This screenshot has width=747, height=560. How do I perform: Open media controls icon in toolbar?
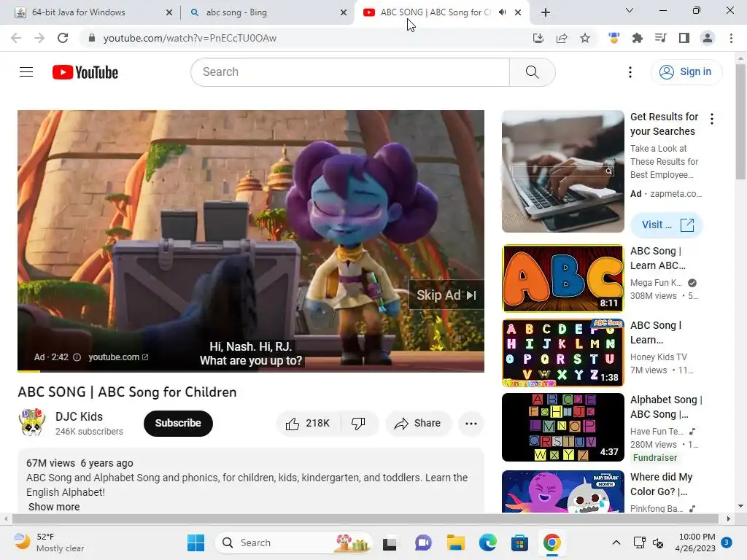pyautogui.click(x=660, y=38)
